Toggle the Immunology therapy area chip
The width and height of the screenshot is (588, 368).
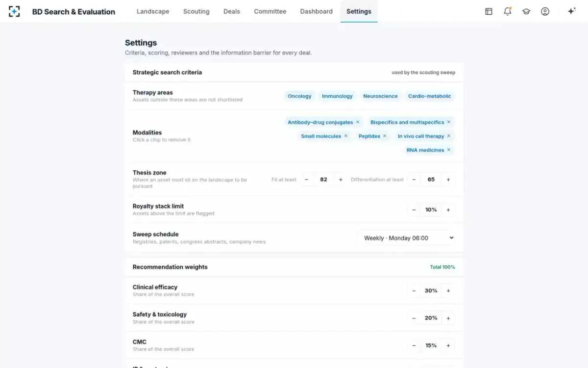337,96
